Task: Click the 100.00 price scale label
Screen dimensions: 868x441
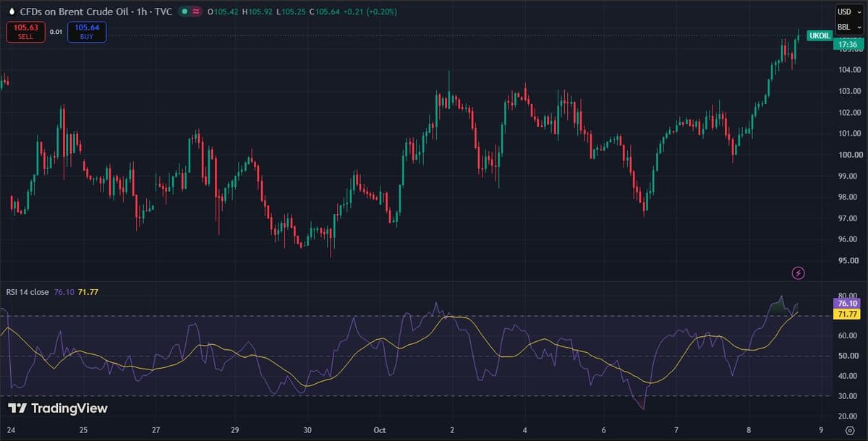Action: pyautogui.click(x=850, y=155)
